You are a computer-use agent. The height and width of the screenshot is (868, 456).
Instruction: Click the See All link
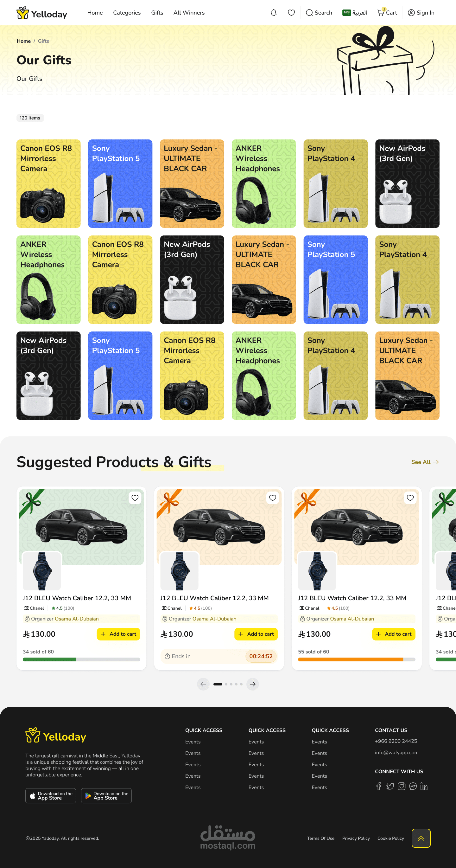click(x=425, y=462)
